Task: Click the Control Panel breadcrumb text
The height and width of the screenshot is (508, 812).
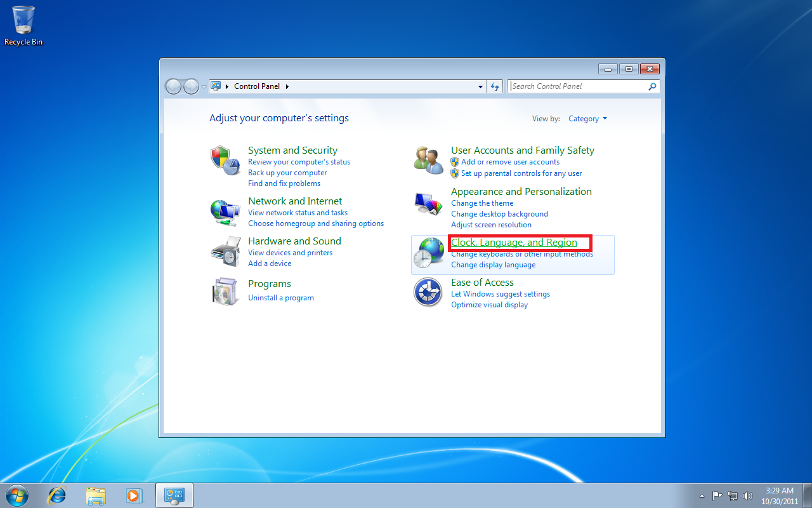Action: click(x=257, y=86)
